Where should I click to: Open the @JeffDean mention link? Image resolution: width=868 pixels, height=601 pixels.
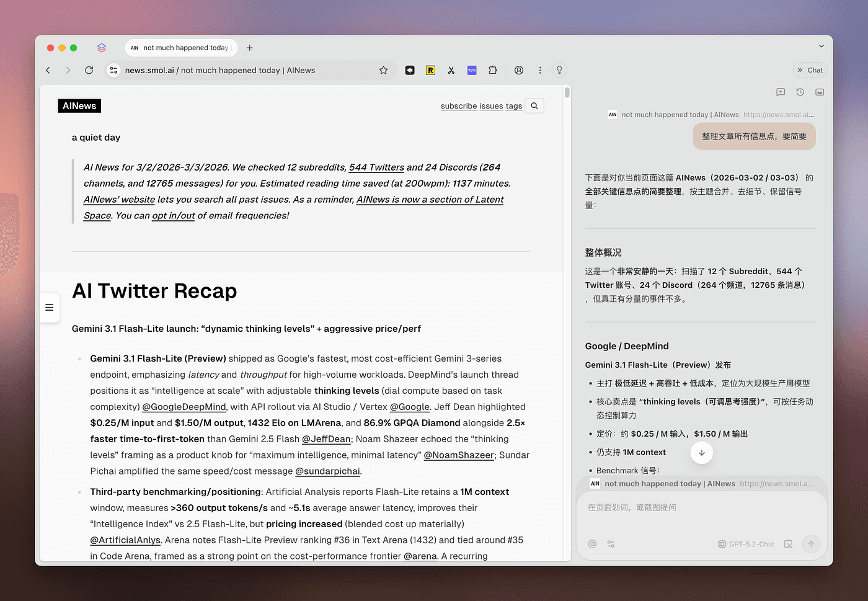point(326,439)
